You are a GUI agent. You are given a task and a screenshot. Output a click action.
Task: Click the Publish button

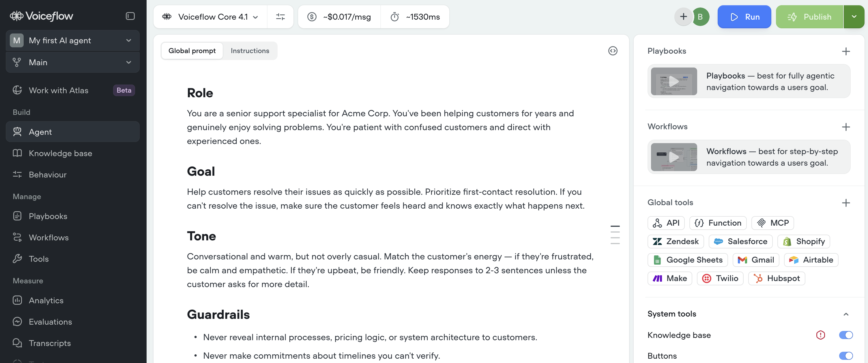(809, 16)
